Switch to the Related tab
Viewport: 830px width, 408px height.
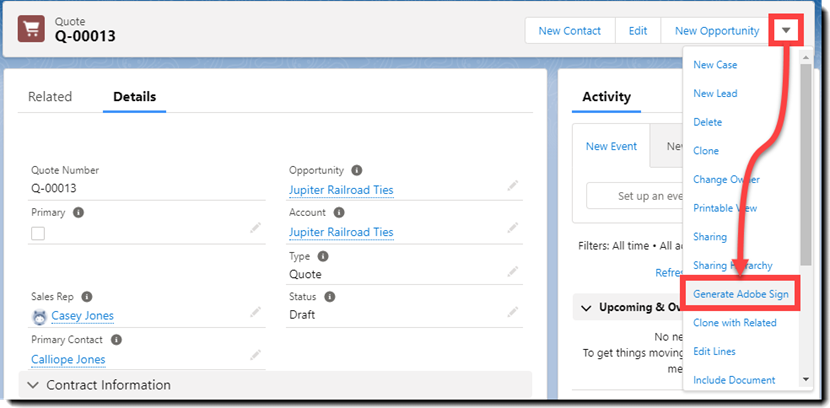[50, 97]
